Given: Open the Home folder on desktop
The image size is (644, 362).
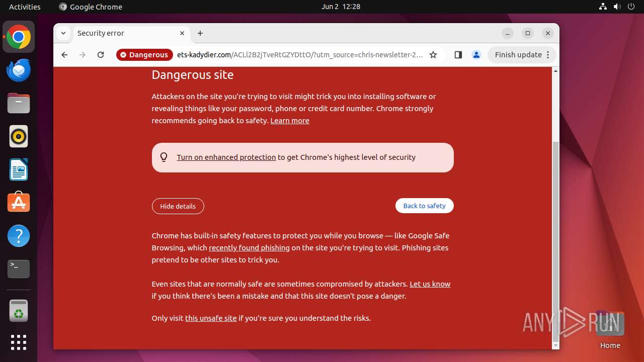Looking at the screenshot, I should (610, 330).
